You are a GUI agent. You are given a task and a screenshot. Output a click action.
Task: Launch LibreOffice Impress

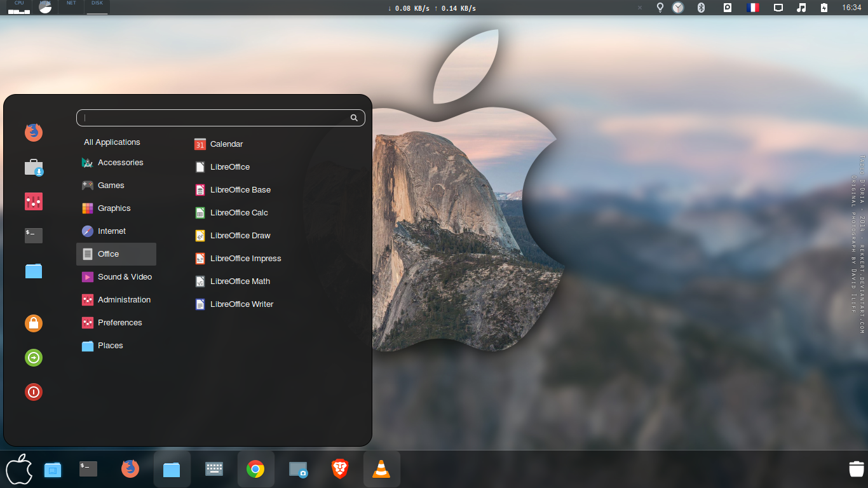pos(238,259)
